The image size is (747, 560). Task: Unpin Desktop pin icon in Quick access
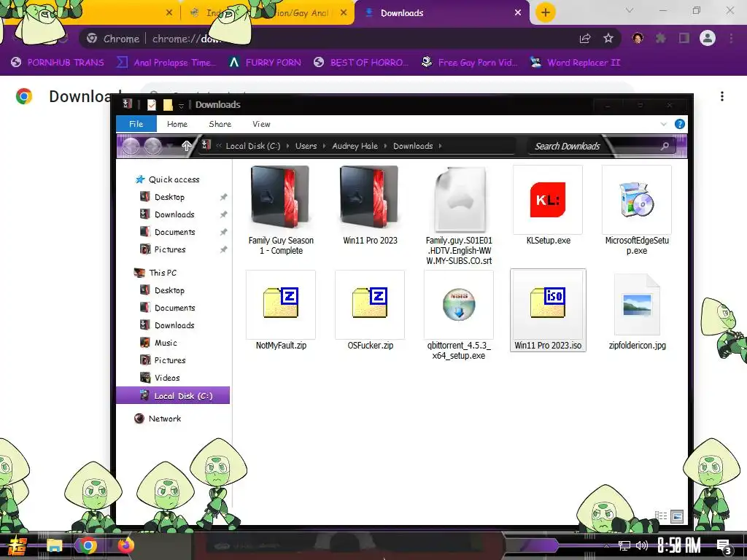[223, 197]
